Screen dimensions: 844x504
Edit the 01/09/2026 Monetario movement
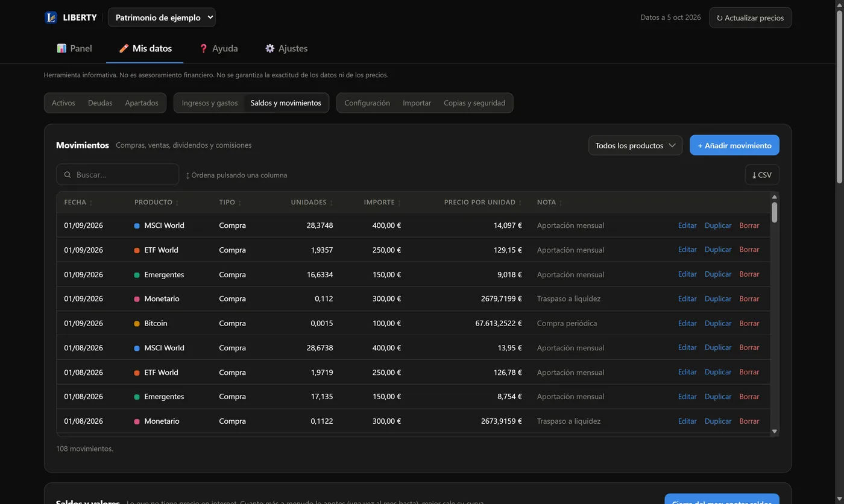[687, 298]
